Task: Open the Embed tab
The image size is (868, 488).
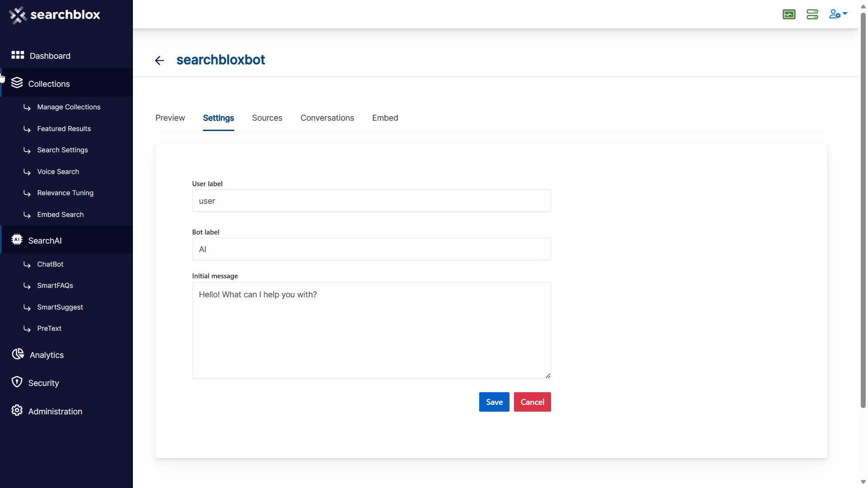Action: [385, 118]
